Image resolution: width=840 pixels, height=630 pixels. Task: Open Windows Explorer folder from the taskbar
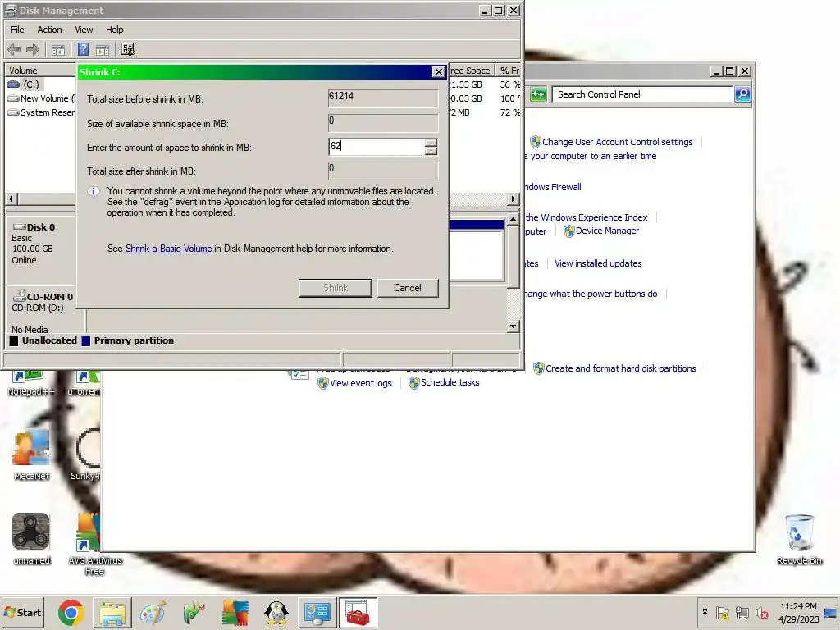tap(112, 613)
